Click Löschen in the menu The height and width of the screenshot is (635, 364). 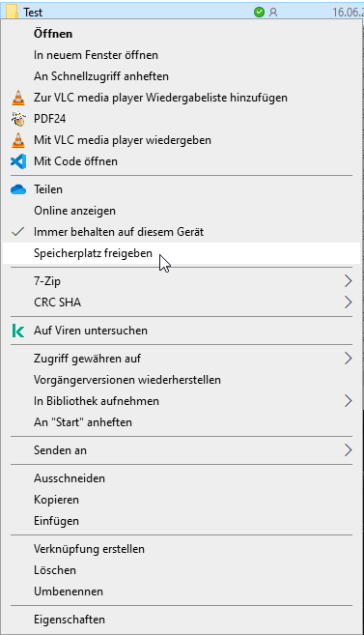coord(182,570)
